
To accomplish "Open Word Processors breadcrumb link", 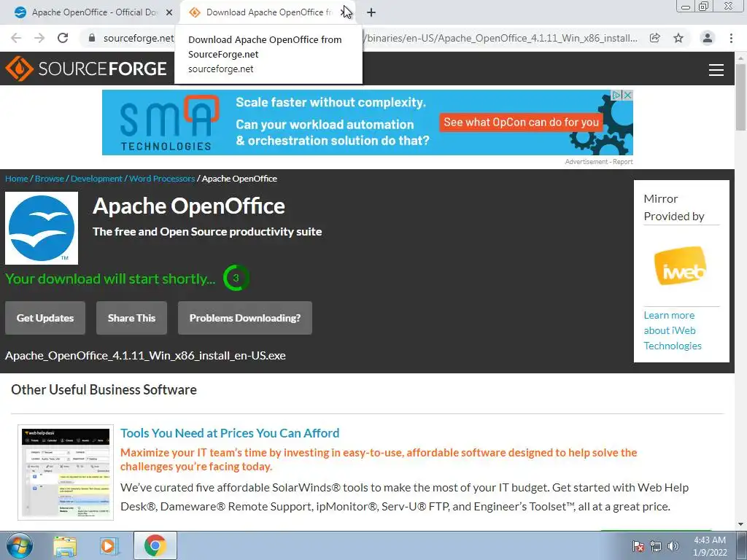I will (162, 179).
